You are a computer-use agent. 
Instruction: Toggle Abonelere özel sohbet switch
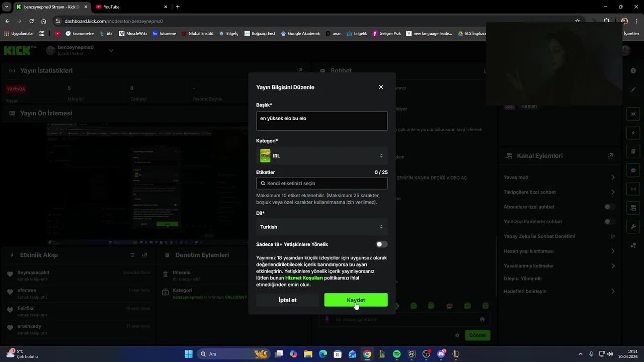point(609,207)
